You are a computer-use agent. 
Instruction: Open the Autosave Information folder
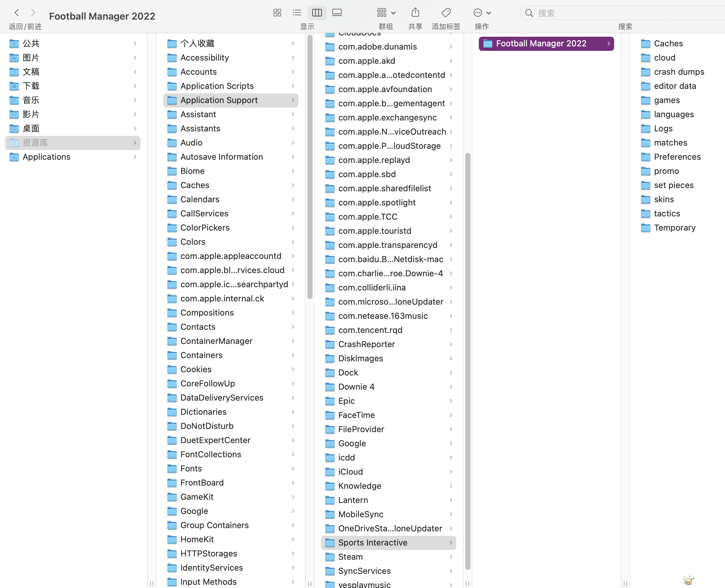pos(230,157)
